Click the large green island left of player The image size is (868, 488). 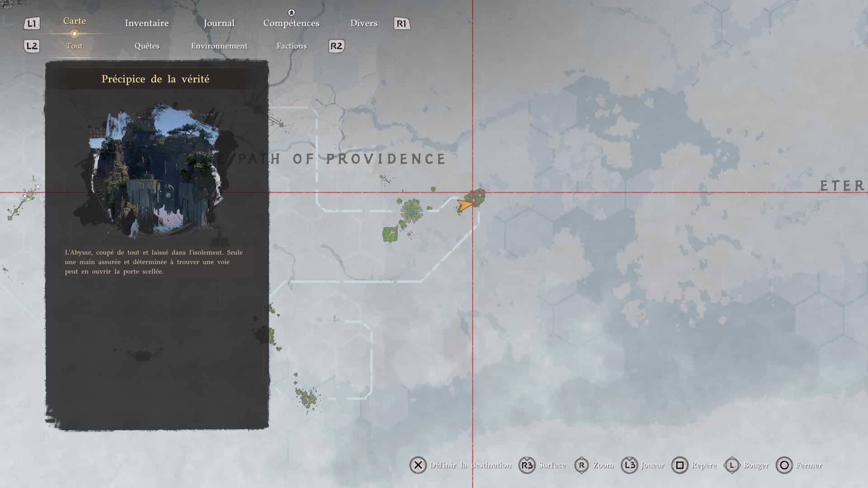pos(411,211)
